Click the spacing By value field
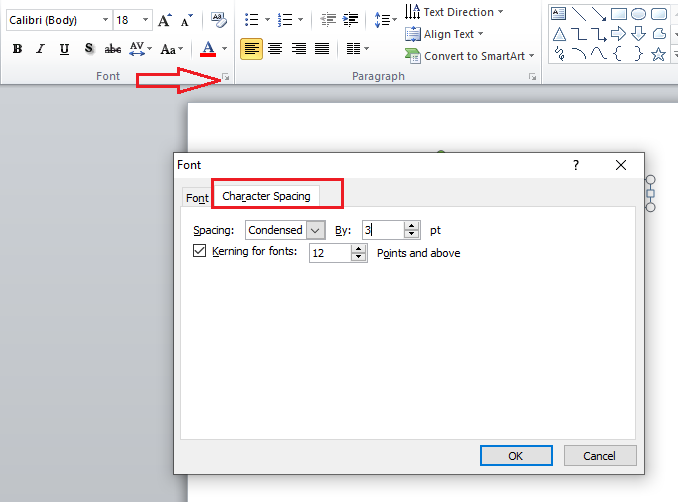678x502 pixels. click(x=383, y=230)
